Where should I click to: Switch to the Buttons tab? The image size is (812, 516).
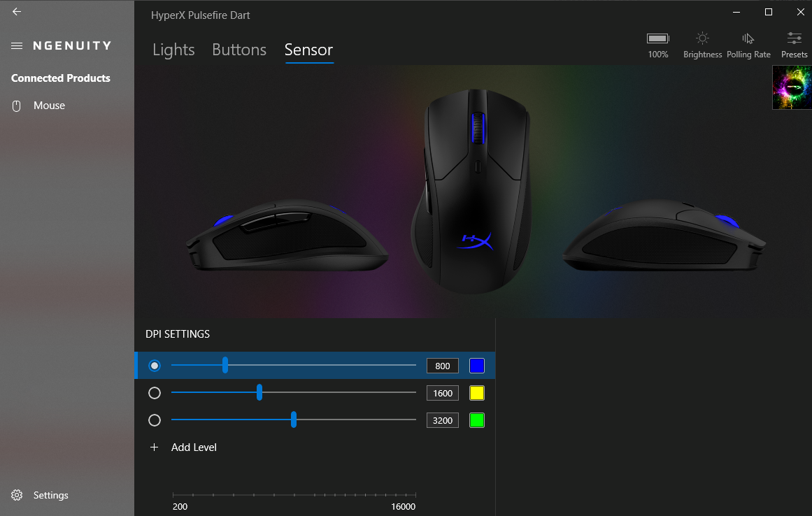click(239, 50)
